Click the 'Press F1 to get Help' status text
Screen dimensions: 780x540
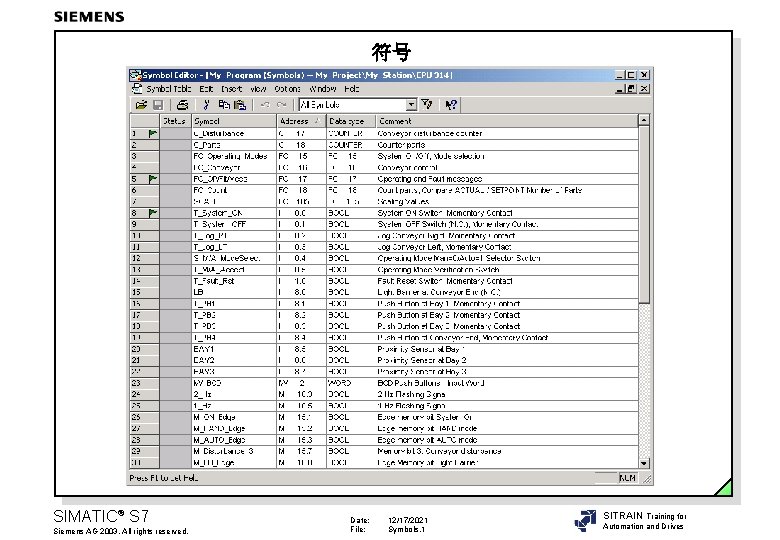point(163,478)
